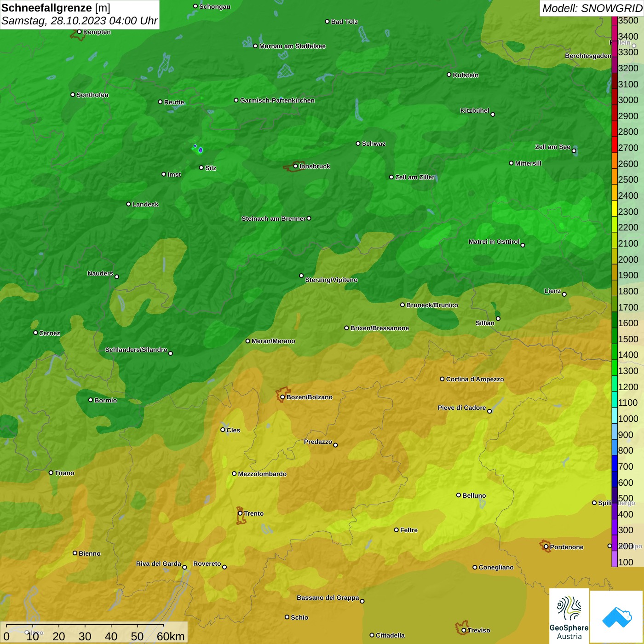Click the Lienz location marker
The width and height of the screenshot is (644, 644).
click(x=564, y=294)
